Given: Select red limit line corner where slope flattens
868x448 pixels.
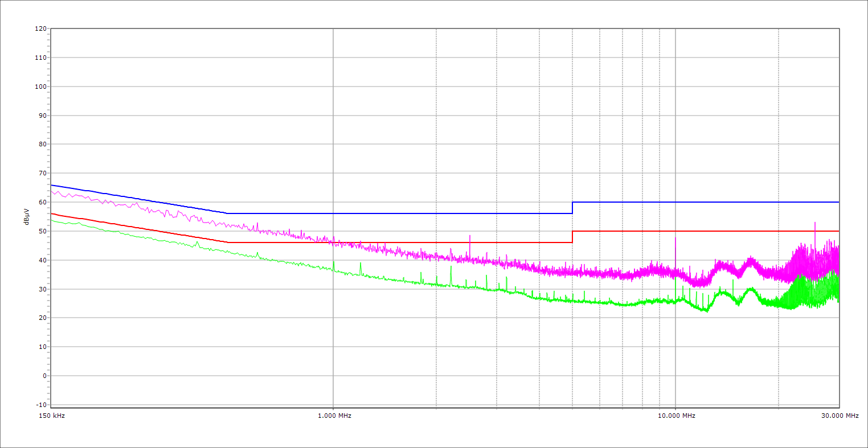Looking at the screenshot, I should tap(227, 243).
